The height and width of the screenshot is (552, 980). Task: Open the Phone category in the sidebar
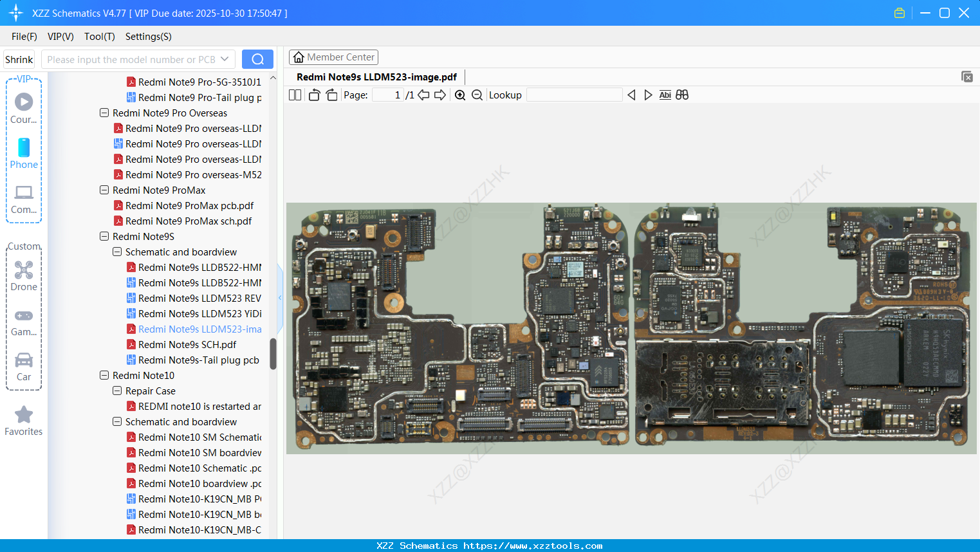tap(24, 154)
